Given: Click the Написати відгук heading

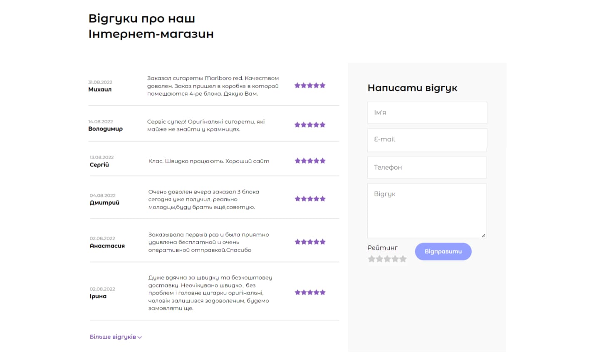Looking at the screenshot, I should [x=412, y=88].
